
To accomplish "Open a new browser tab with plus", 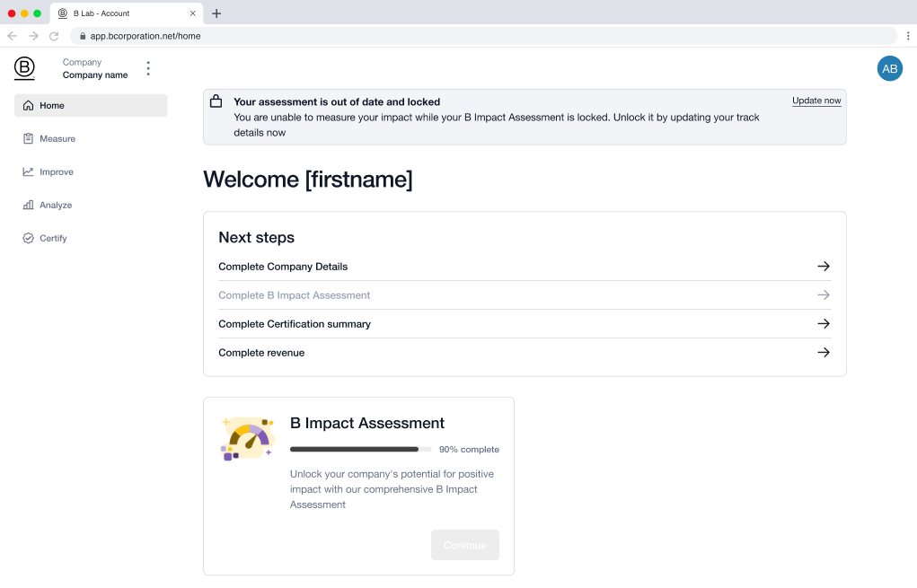I will pyautogui.click(x=216, y=13).
